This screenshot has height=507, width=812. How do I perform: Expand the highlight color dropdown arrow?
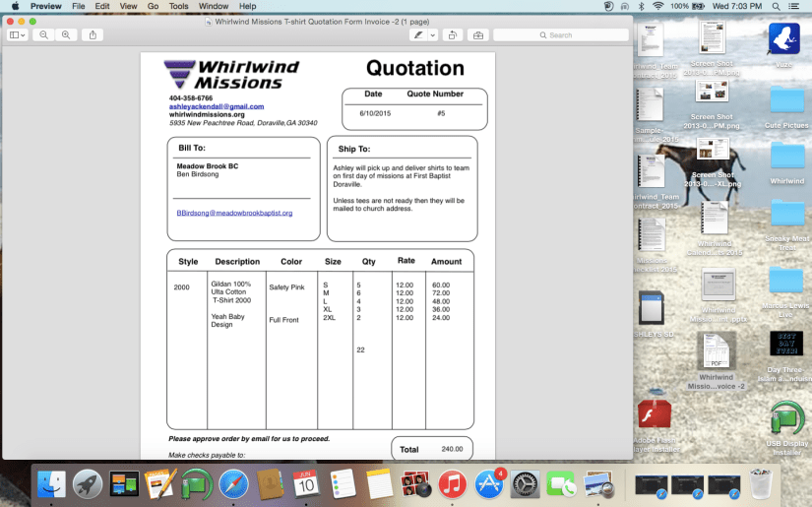pyautogui.click(x=433, y=34)
